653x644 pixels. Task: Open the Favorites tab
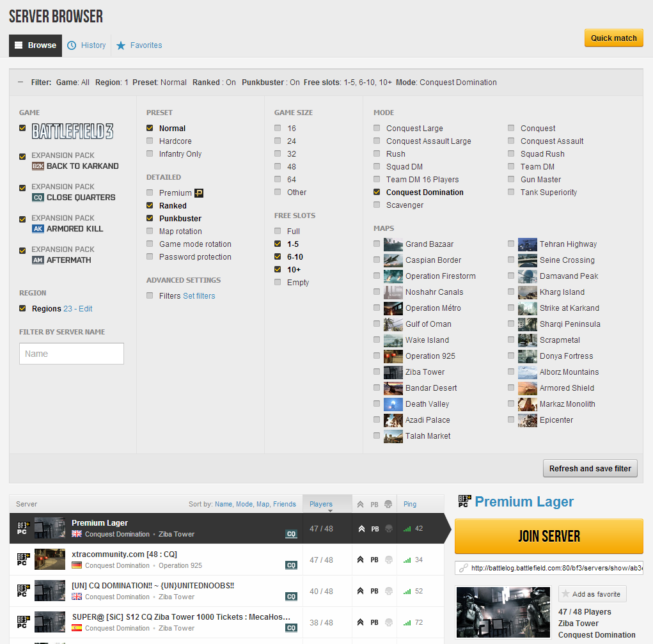tap(139, 45)
